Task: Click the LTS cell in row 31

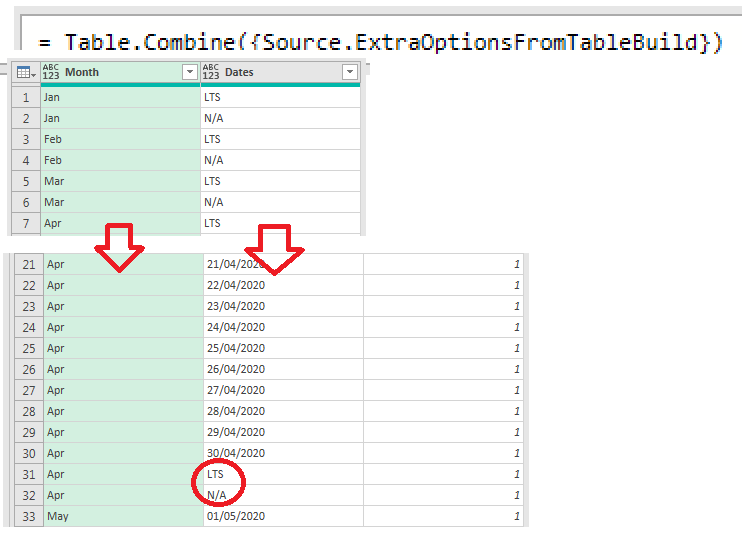Action: pos(215,474)
